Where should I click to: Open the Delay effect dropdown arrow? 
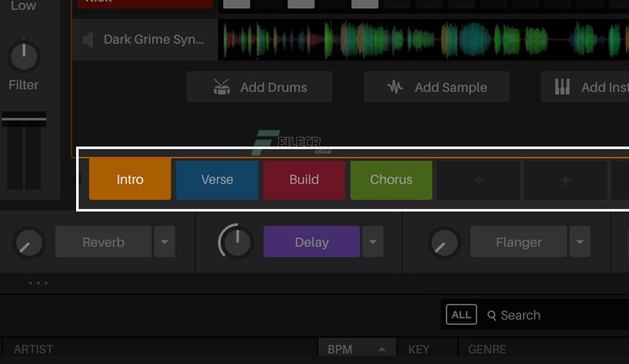pos(372,241)
